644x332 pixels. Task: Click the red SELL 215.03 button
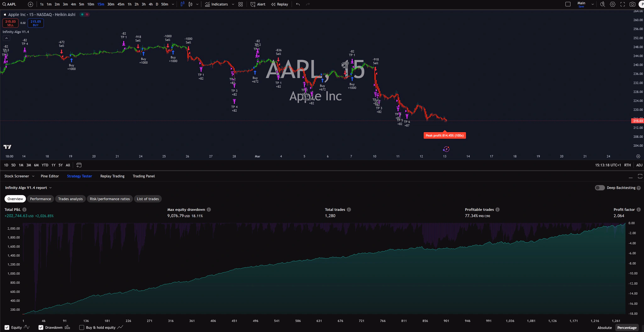pos(10,23)
